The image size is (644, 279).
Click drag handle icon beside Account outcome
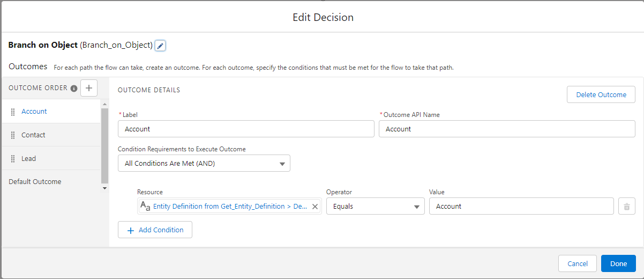click(13, 112)
